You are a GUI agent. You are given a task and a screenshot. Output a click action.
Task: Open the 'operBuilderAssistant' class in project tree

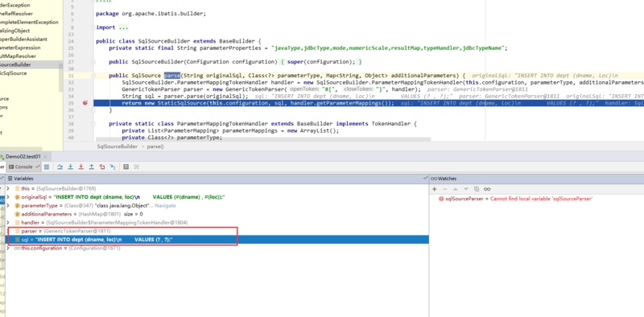point(23,39)
